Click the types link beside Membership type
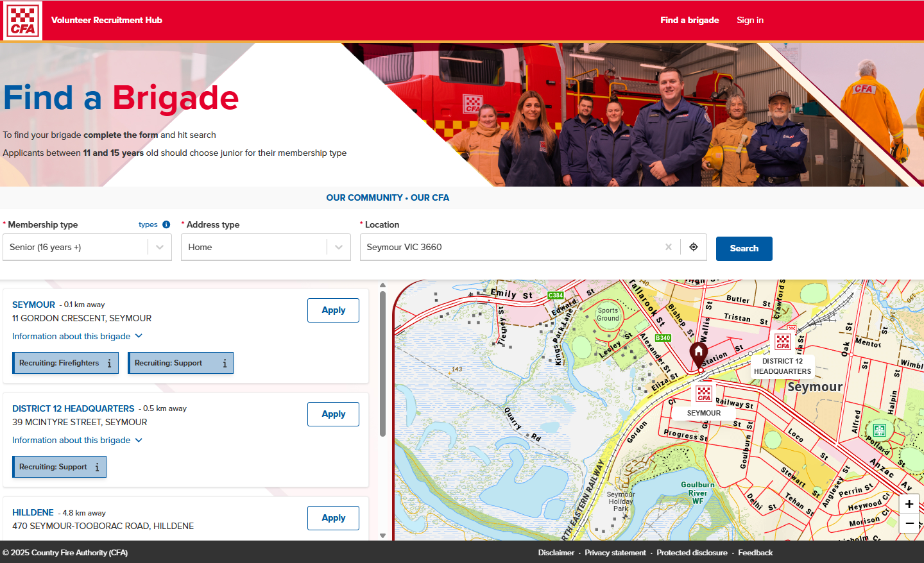924x563 pixels. click(x=148, y=224)
